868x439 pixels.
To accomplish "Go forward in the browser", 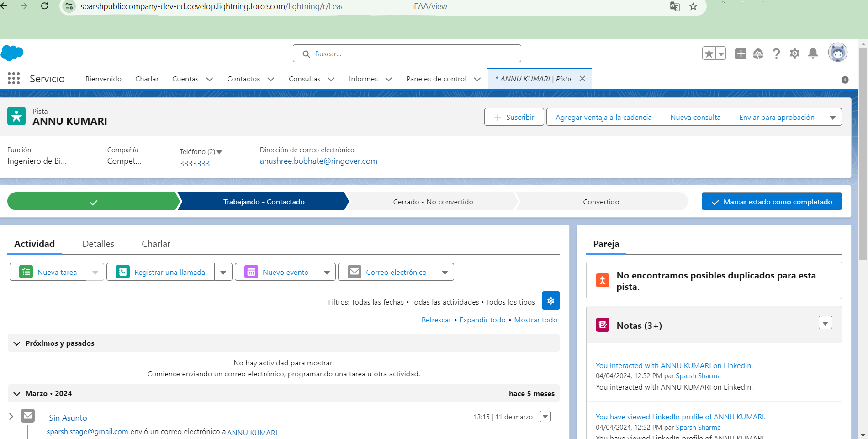I will (x=24, y=6).
